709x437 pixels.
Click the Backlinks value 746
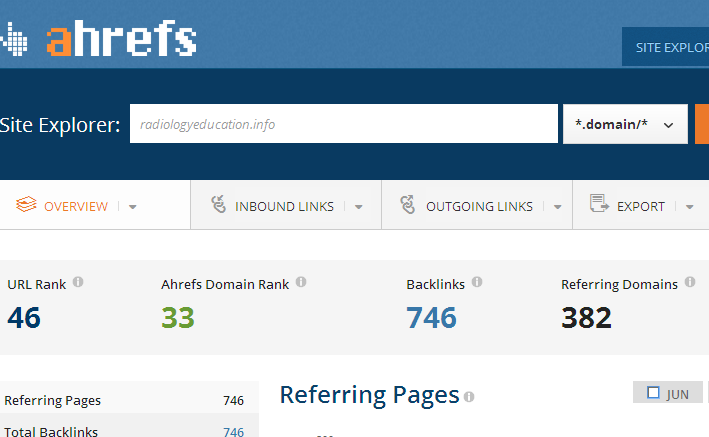pyautogui.click(x=431, y=318)
